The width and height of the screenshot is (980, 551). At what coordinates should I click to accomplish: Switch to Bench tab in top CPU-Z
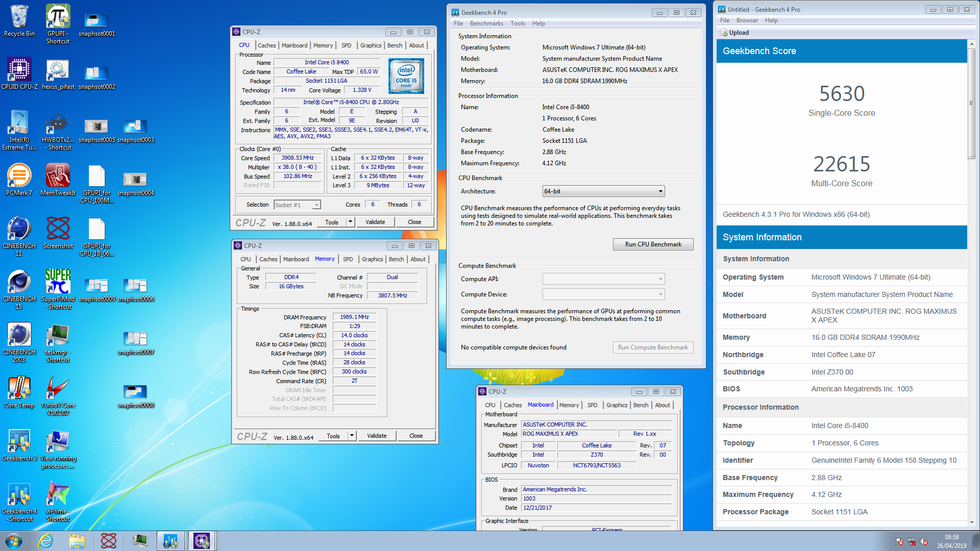point(395,45)
